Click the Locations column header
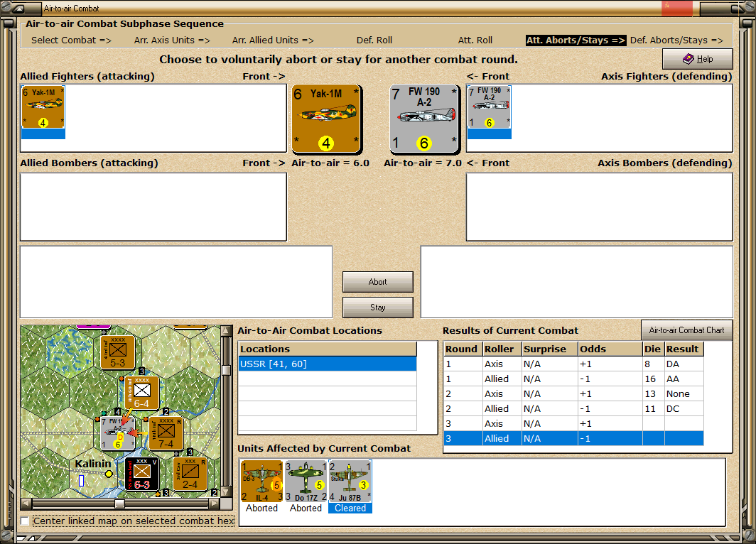This screenshot has height=544, width=756. point(328,349)
